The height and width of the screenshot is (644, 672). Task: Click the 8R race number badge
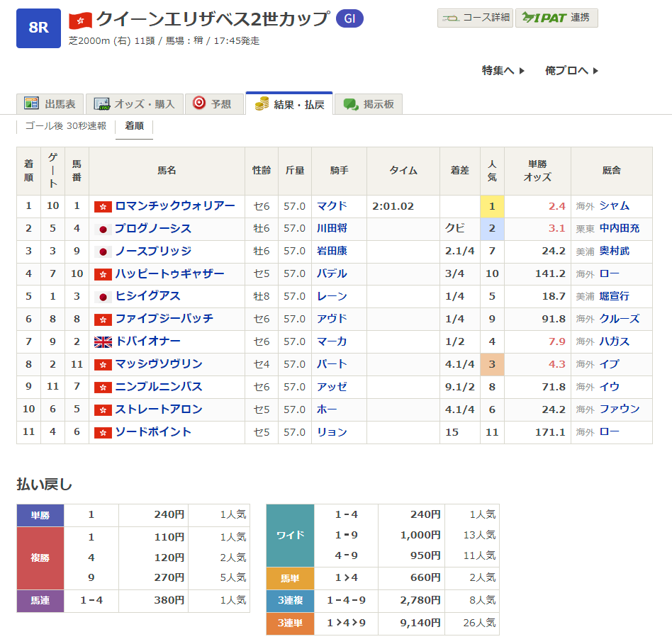coord(38,28)
